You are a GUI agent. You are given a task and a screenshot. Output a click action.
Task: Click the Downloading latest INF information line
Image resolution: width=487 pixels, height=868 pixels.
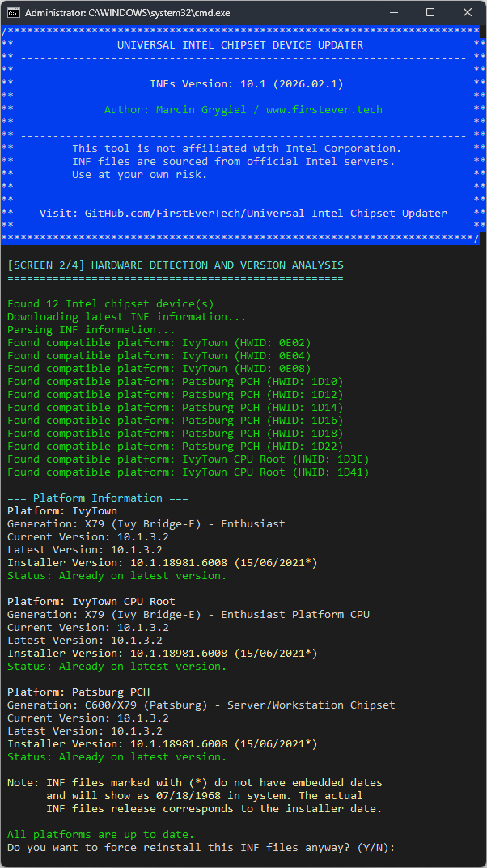(126, 316)
